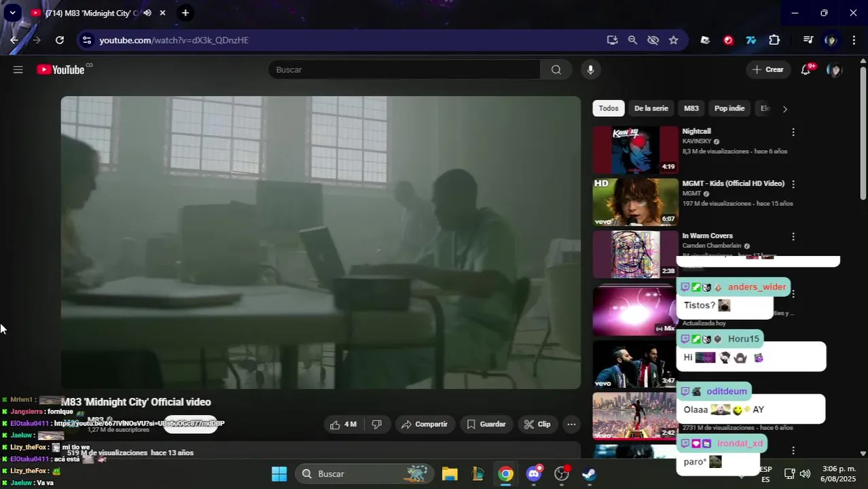The image size is (868, 489).
Task: Open the browser zoom magnifier icon
Action: click(632, 40)
